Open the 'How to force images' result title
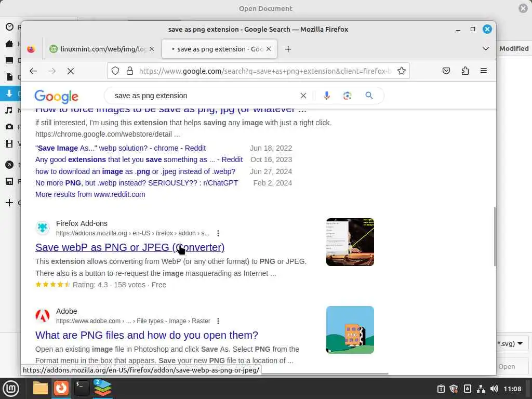 (x=170, y=110)
